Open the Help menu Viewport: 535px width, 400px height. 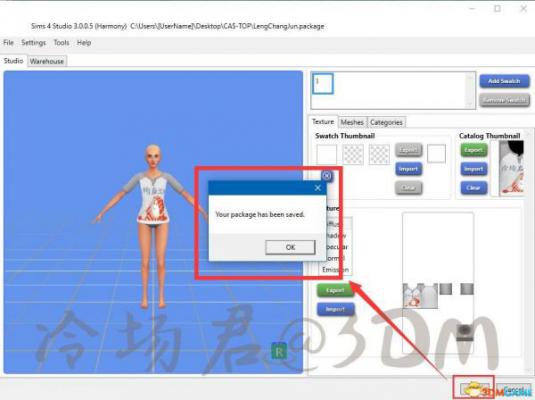84,43
